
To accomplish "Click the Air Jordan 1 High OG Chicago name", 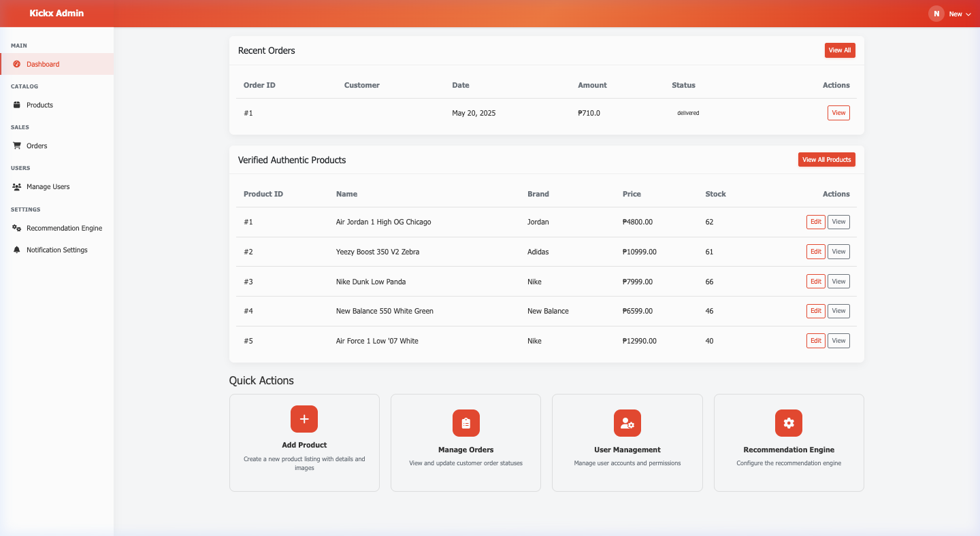I will [x=383, y=222].
